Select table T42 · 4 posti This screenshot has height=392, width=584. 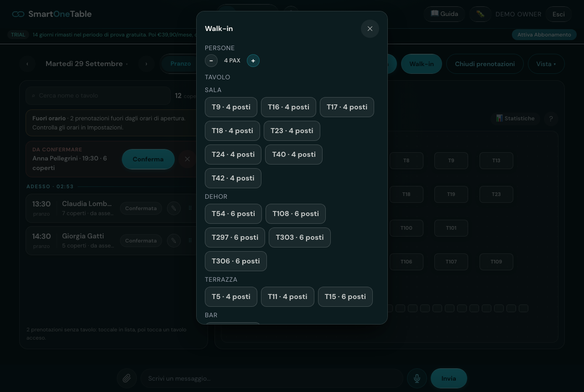233,178
